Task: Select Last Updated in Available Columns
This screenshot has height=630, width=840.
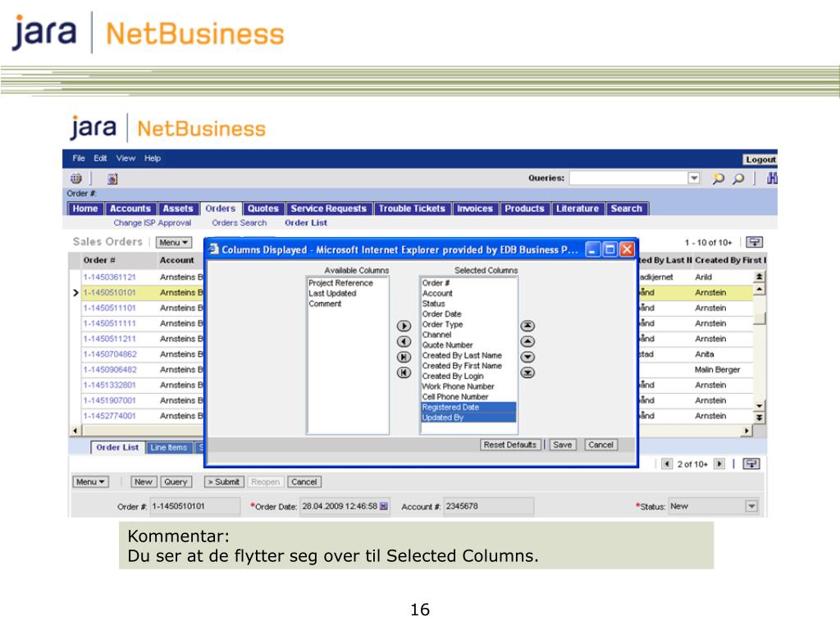Action: pyautogui.click(x=332, y=293)
